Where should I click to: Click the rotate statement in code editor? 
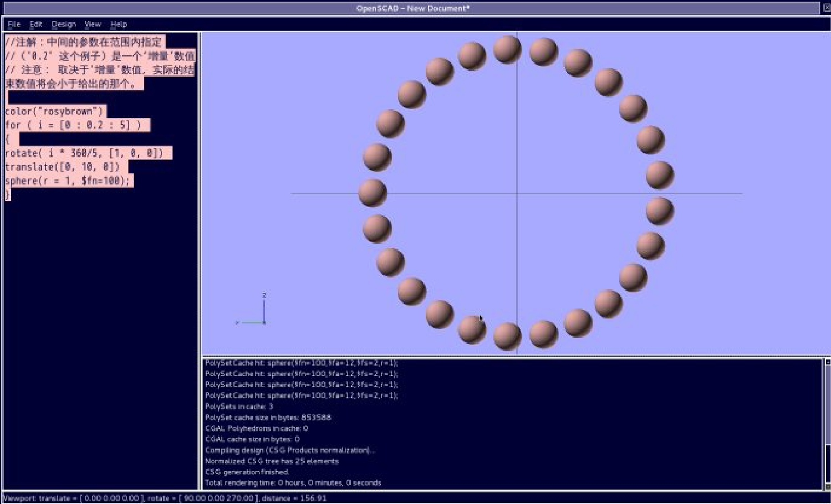88,153
